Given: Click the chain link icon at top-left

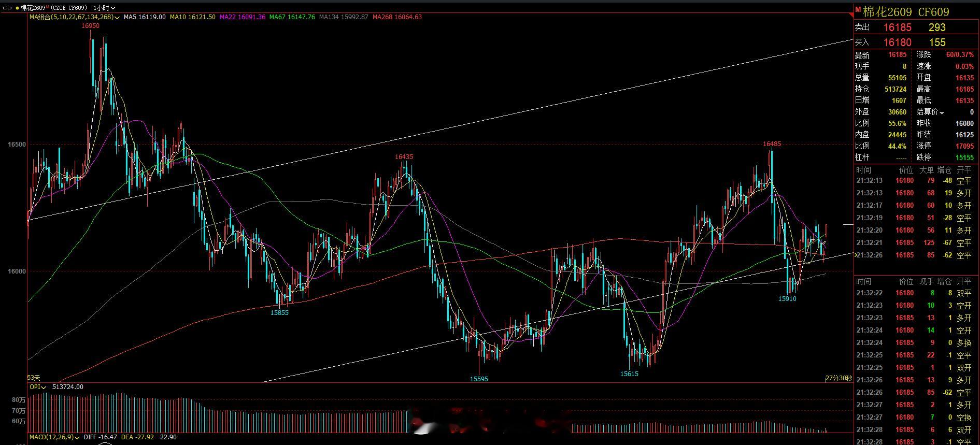Looking at the screenshot, I should pos(7,8).
